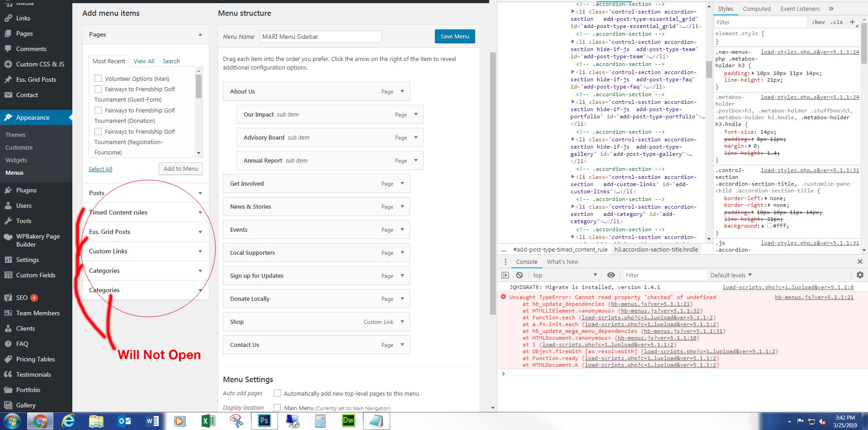Toggle the background #fff color swatch
The height and width of the screenshot is (430, 868).
(769, 226)
